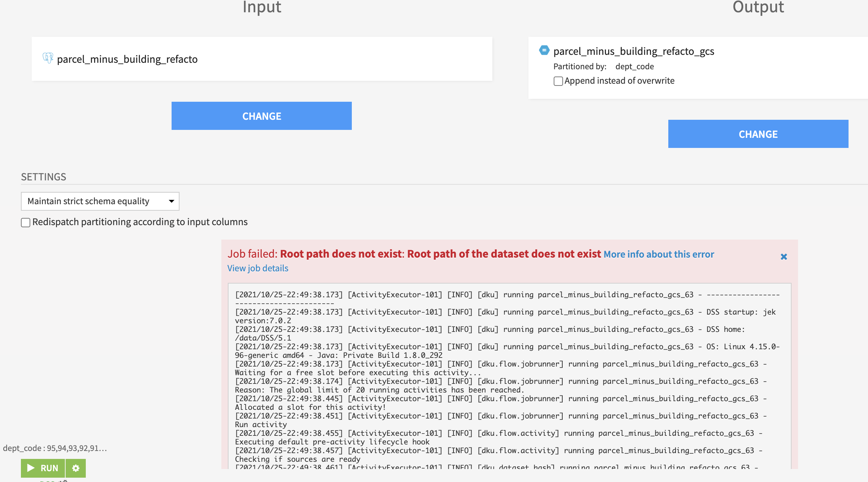Toggle Redispatch partitioning according to input columns
The width and height of the screenshot is (868, 482).
pyautogui.click(x=26, y=222)
